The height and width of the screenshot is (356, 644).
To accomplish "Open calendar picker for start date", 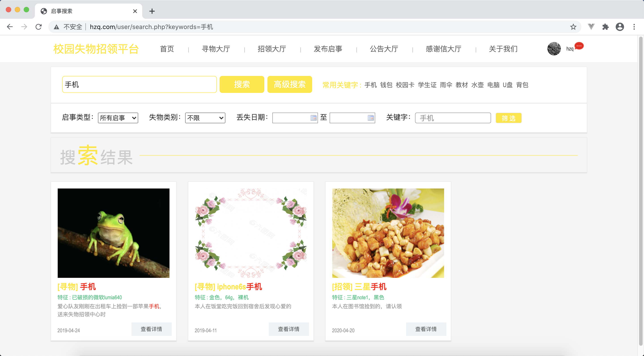I will tap(313, 118).
